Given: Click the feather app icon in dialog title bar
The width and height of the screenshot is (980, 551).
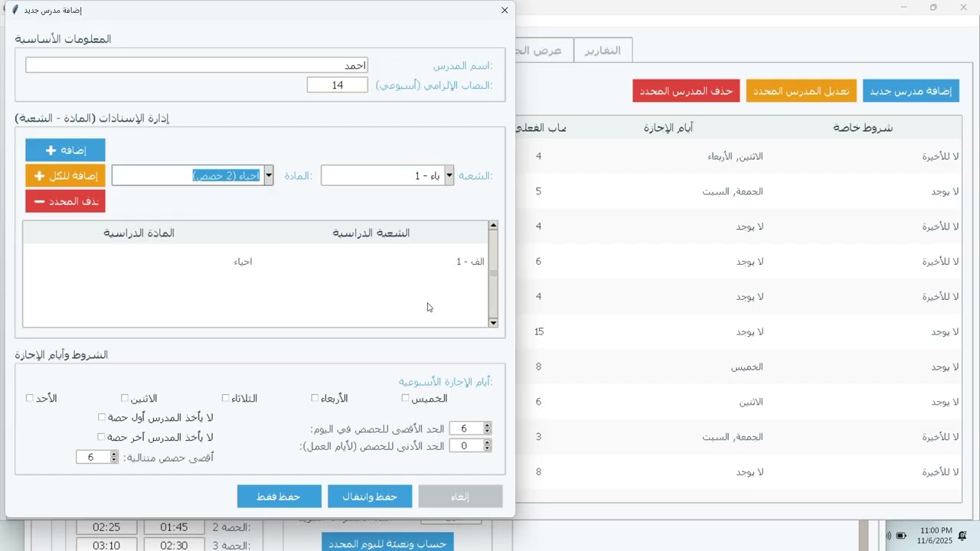Looking at the screenshot, I should pyautogui.click(x=15, y=10).
